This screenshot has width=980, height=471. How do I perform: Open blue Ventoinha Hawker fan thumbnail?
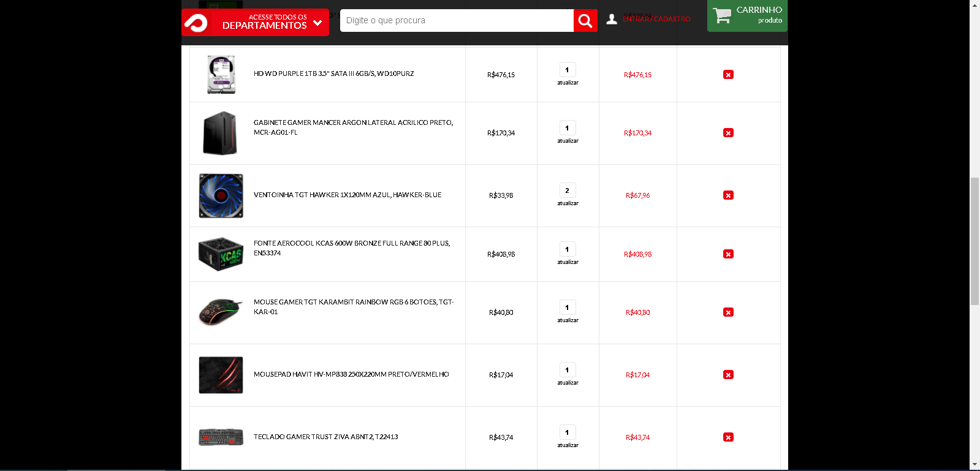click(221, 196)
